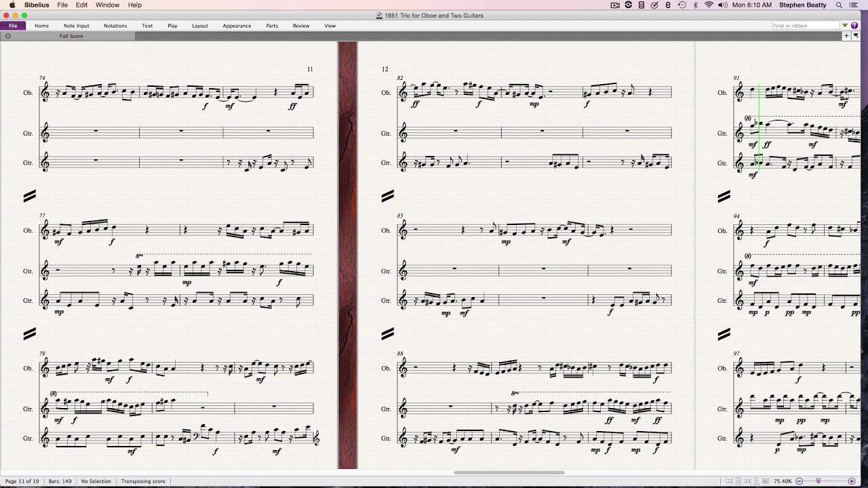The height and width of the screenshot is (488, 868).
Task: Open the Window menu
Action: (x=107, y=5)
